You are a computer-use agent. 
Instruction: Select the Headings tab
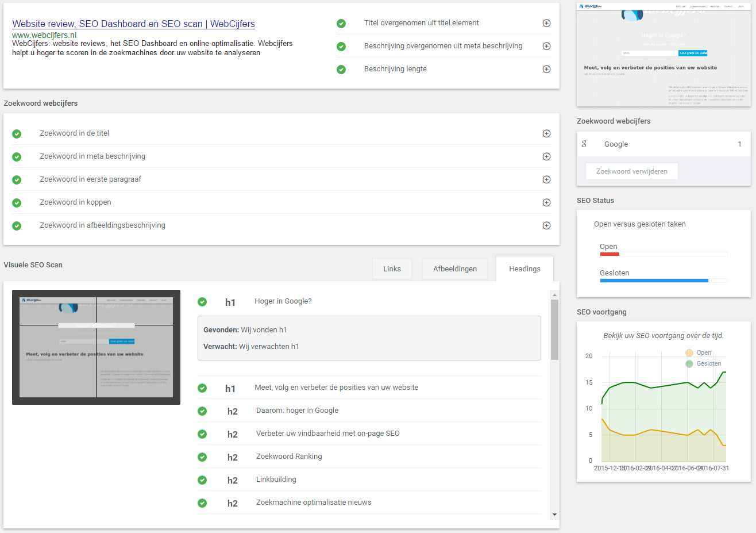pos(524,269)
